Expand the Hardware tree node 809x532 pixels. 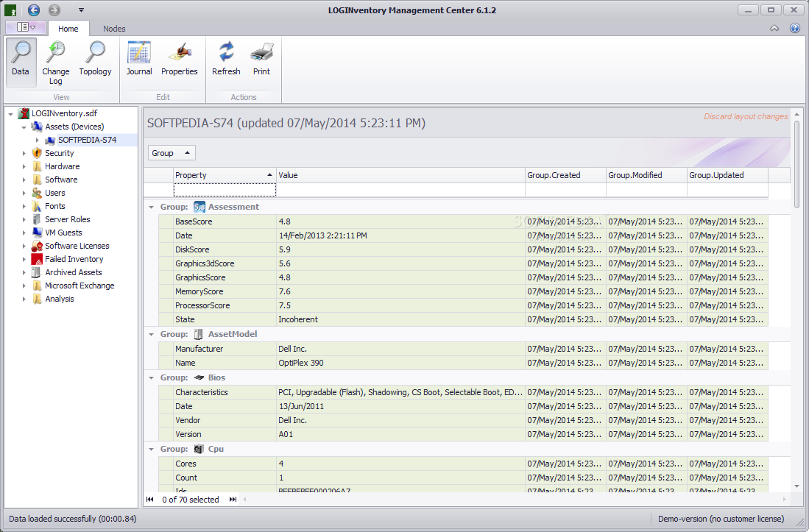pyautogui.click(x=24, y=166)
